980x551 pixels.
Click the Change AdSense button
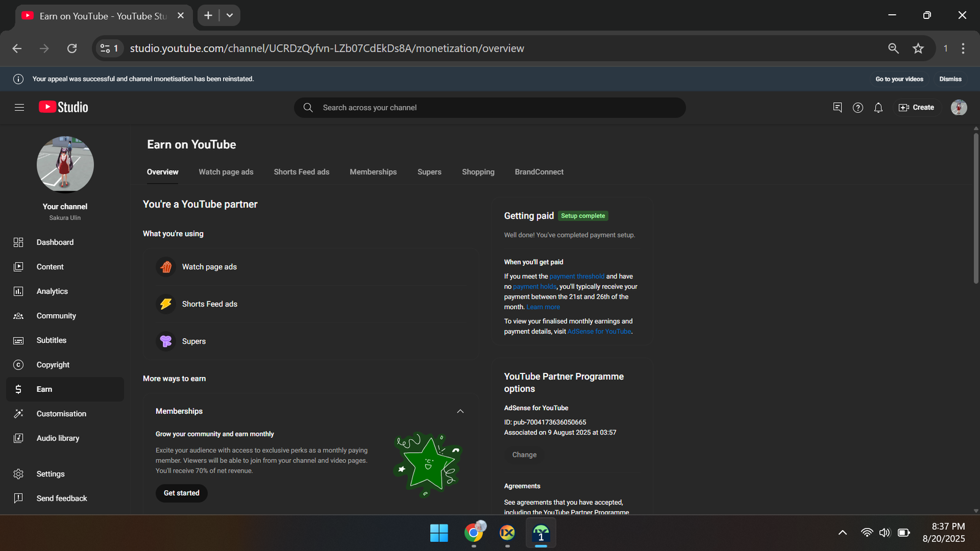(524, 455)
